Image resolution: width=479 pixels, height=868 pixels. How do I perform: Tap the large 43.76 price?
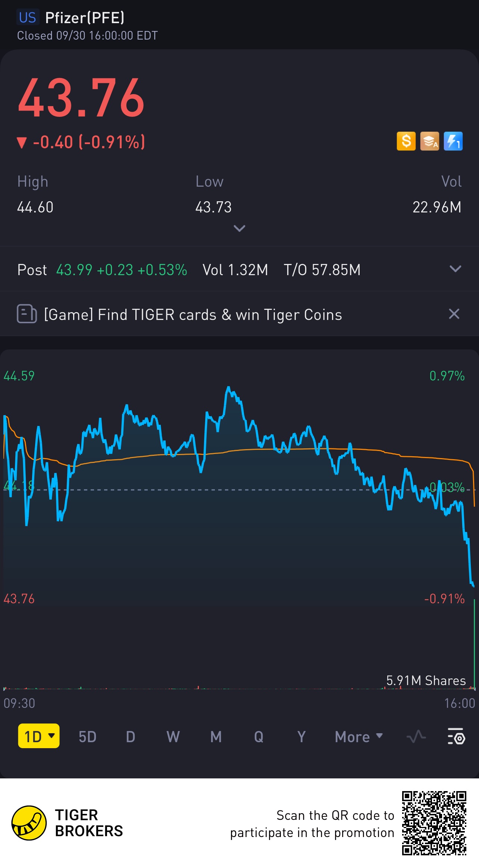click(81, 98)
